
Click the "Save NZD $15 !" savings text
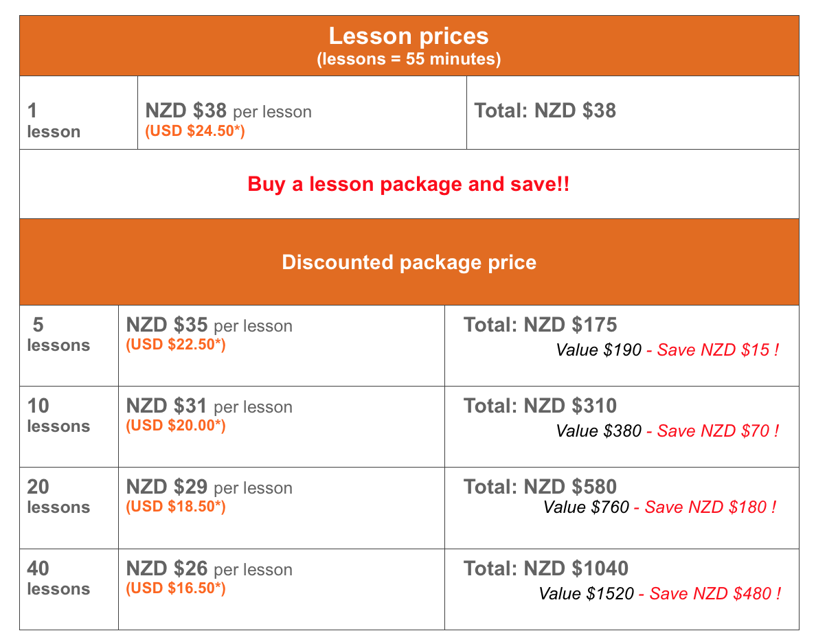(718, 350)
